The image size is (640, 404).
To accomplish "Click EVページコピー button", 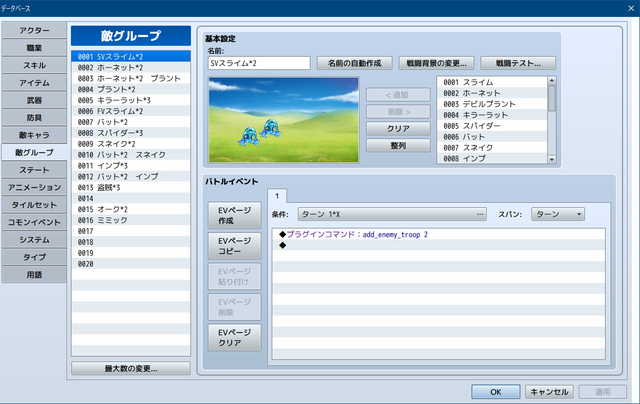I will (234, 246).
